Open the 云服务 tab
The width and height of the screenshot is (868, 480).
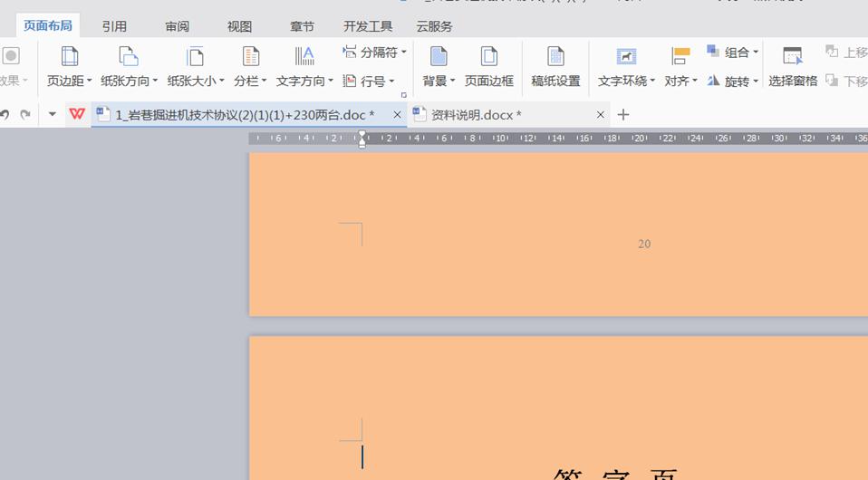coord(434,26)
